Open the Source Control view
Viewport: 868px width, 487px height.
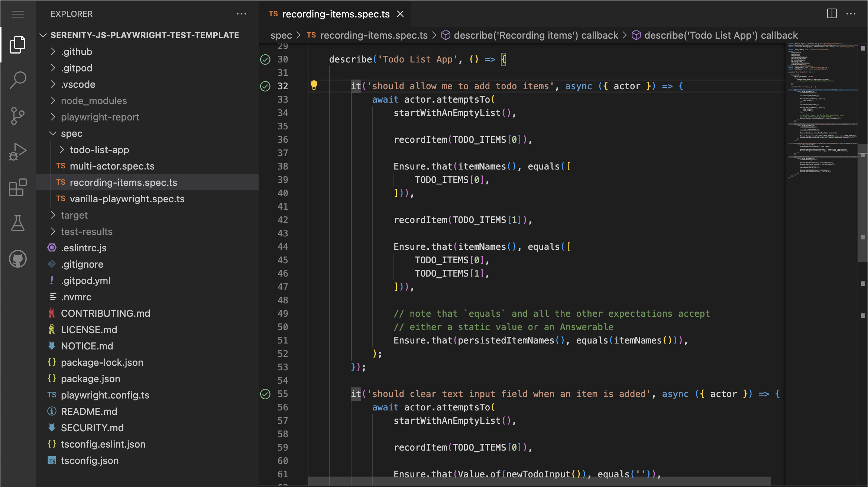(x=18, y=116)
